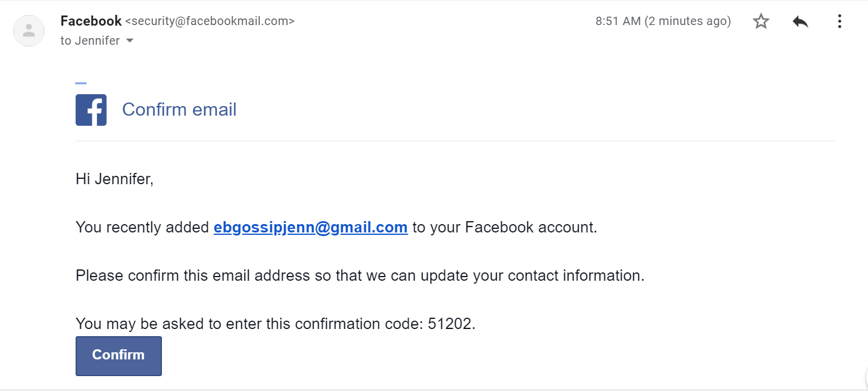This screenshot has width=868, height=391.
Task: Click the 'Hi Jennifer,' greeting line
Action: point(114,179)
